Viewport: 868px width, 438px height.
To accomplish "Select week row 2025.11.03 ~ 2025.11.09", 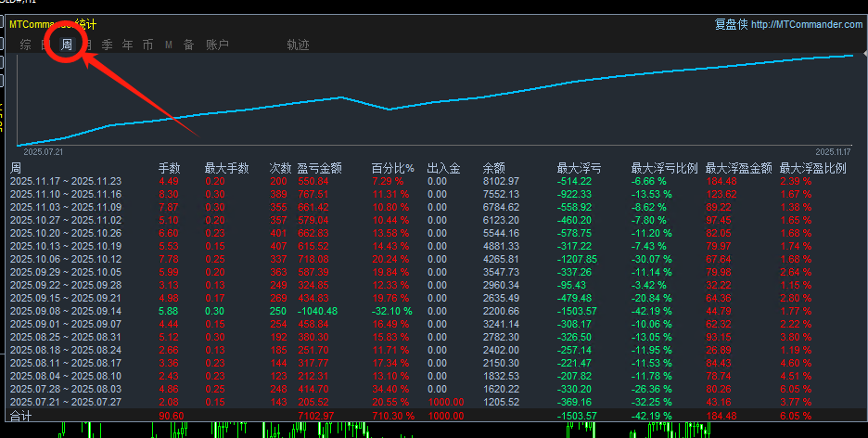I will pyautogui.click(x=434, y=208).
